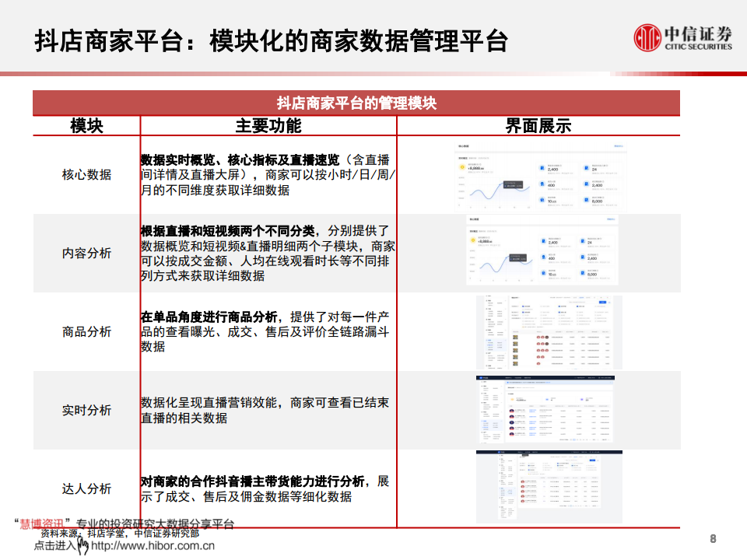This screenshot has height=560, width=747.
Task: Open the 内容分析 interface screenshot thumbnail
Action: 542,250
